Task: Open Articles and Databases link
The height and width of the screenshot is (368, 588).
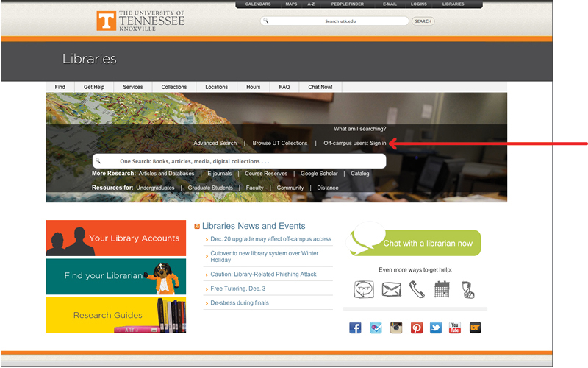Action: click(167, 174)
